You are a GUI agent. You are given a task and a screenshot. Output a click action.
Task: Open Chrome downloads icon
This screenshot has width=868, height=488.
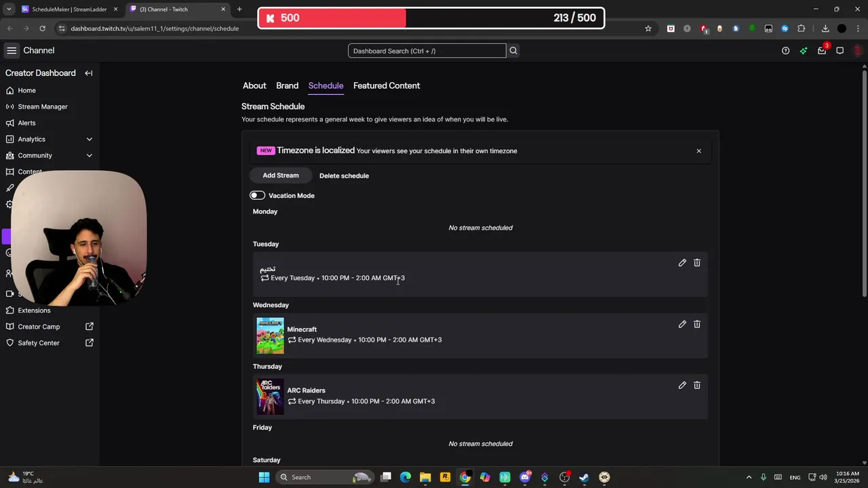pyautogui.click(x=825, y=28)
